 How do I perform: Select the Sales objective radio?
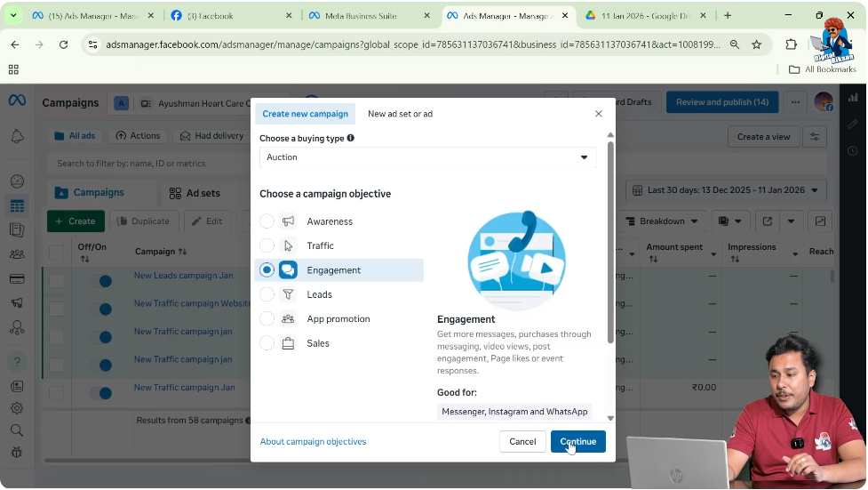click(267, 343)
